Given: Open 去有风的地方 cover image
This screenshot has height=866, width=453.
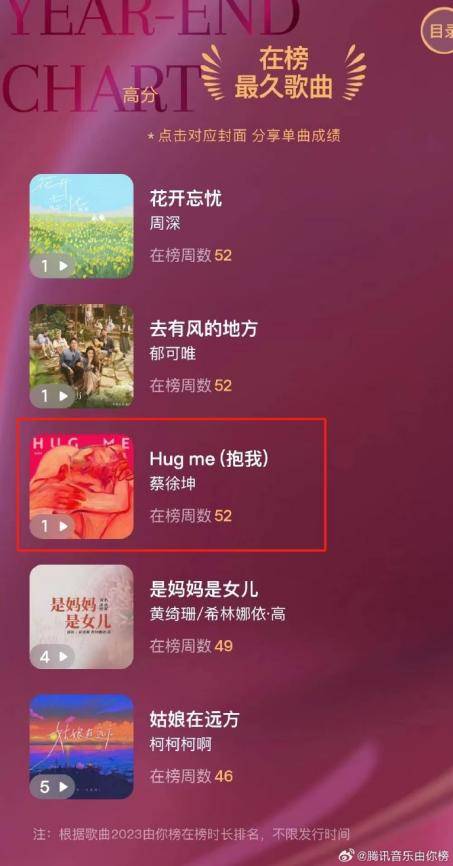Looking at the screenshot, I should (x=81, y=356).
